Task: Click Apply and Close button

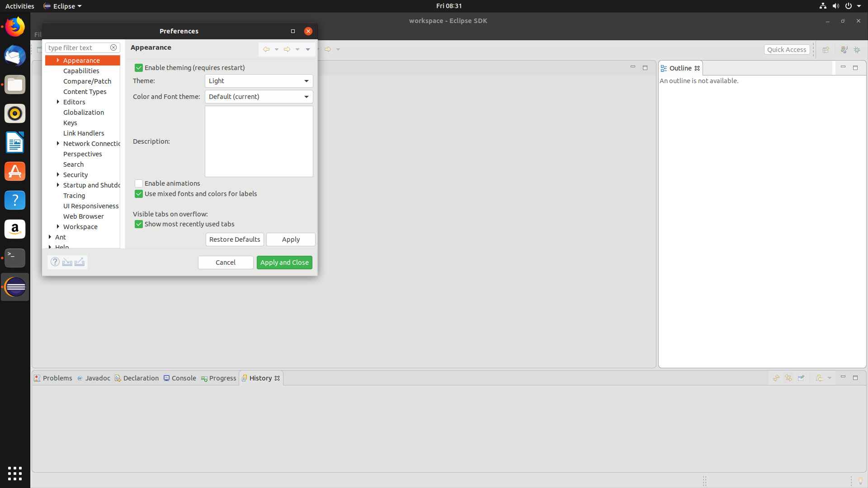Action: click(284, 263)
